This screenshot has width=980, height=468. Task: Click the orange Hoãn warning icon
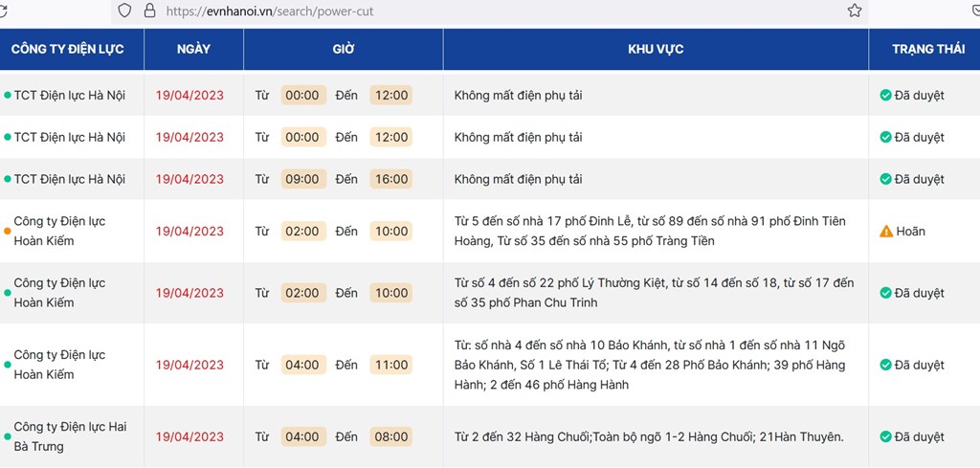tap(885, 232)
